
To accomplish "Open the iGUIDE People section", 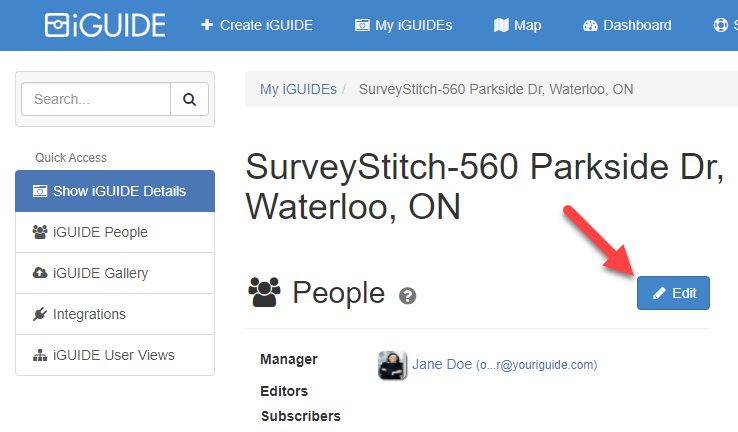I will (x=115, y=232).
